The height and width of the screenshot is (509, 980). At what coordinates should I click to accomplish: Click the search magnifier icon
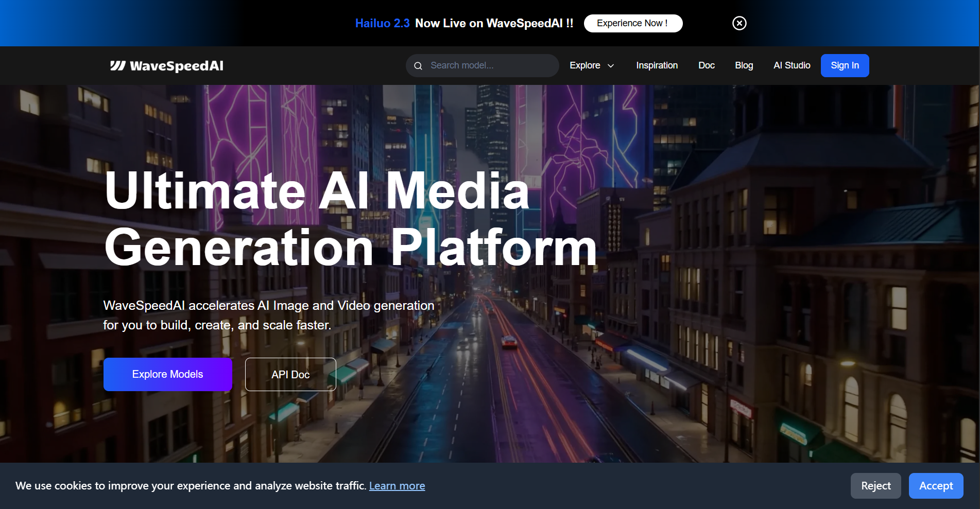(418, 66)
